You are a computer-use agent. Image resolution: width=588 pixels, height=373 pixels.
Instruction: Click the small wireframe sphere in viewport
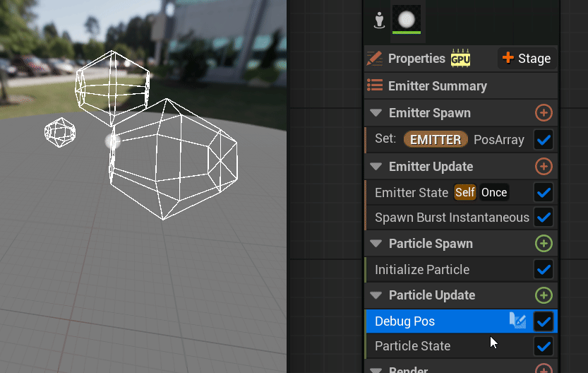point(60,133)
